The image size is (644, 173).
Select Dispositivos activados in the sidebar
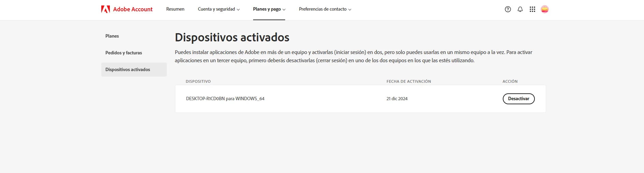click(x=134, y=69)
